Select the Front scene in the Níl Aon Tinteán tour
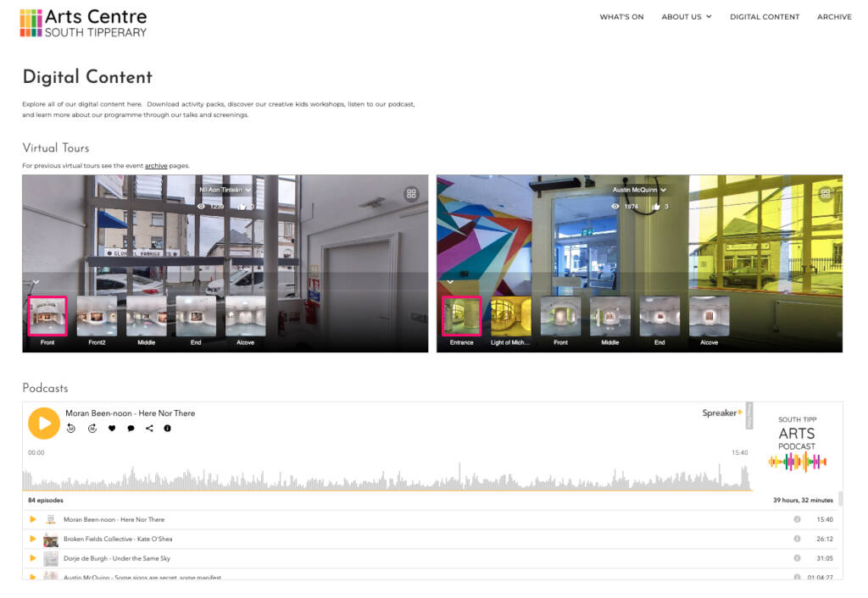 pos(47,316)
